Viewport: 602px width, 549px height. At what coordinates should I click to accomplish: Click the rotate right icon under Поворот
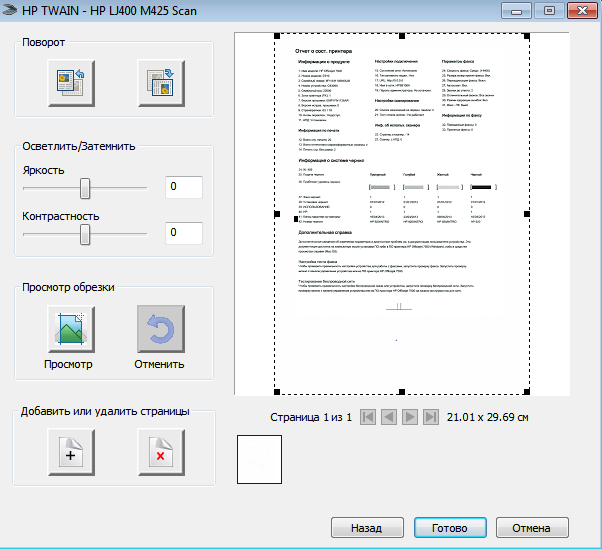(x=160, y=82)
